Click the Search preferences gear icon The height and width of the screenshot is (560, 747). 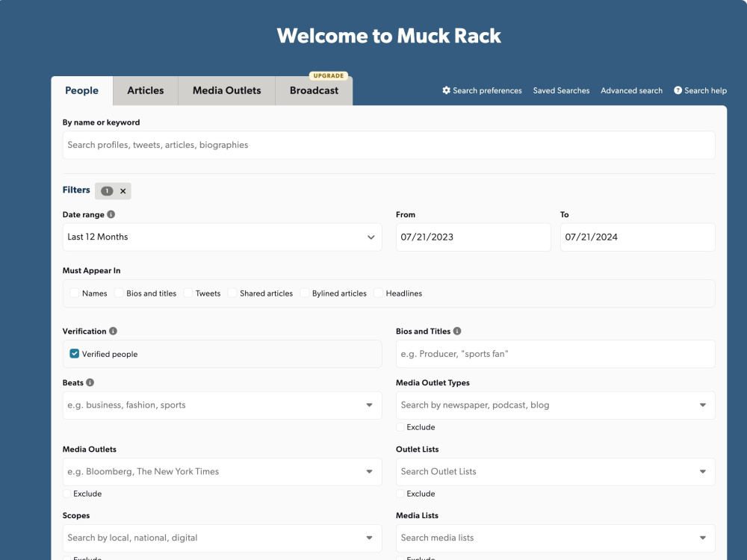(446, 90)
